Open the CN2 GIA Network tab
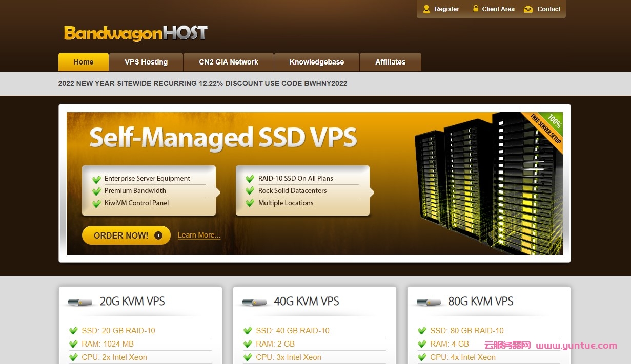 228,62
